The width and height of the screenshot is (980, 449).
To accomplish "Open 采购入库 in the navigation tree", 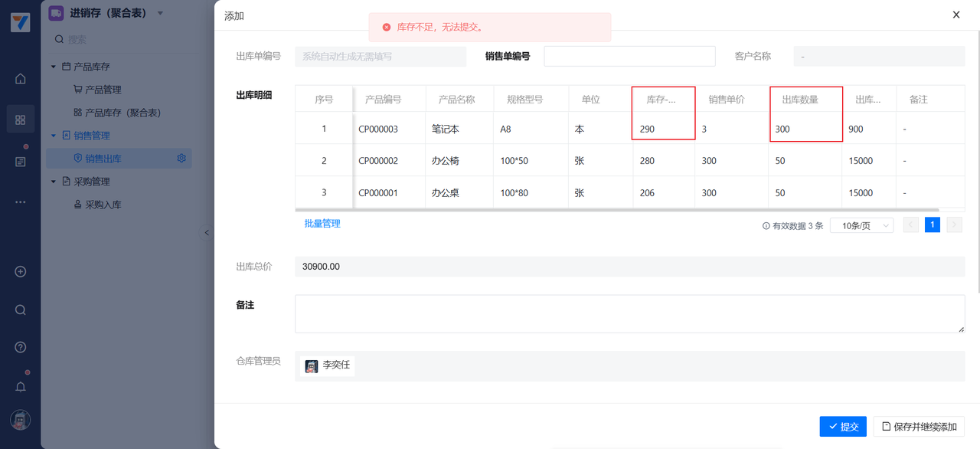I will (103, 205).
